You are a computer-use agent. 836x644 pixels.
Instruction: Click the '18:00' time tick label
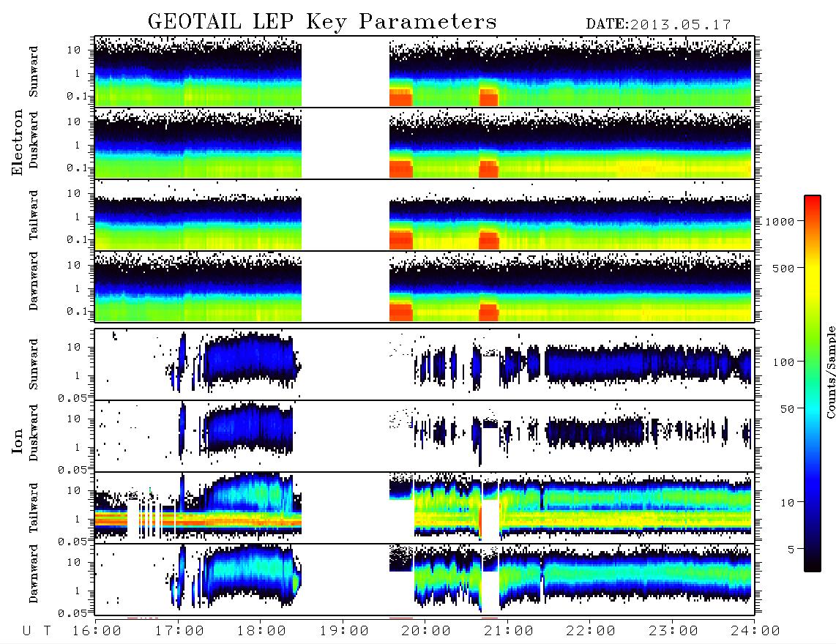(261, 632)
